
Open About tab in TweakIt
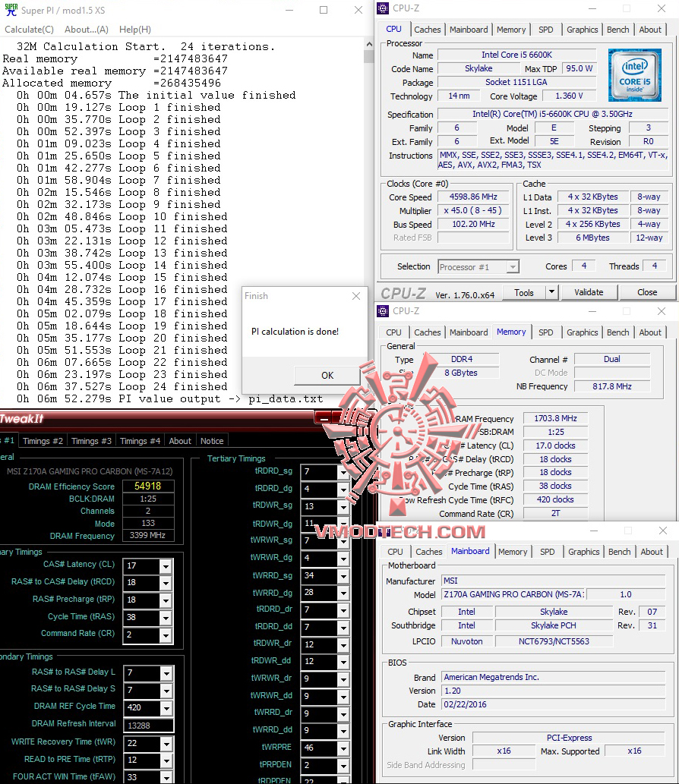180,441
